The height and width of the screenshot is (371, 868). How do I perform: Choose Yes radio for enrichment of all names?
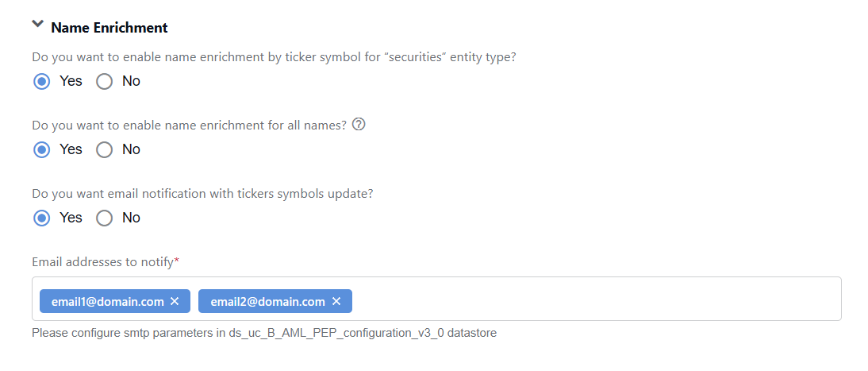41,149
